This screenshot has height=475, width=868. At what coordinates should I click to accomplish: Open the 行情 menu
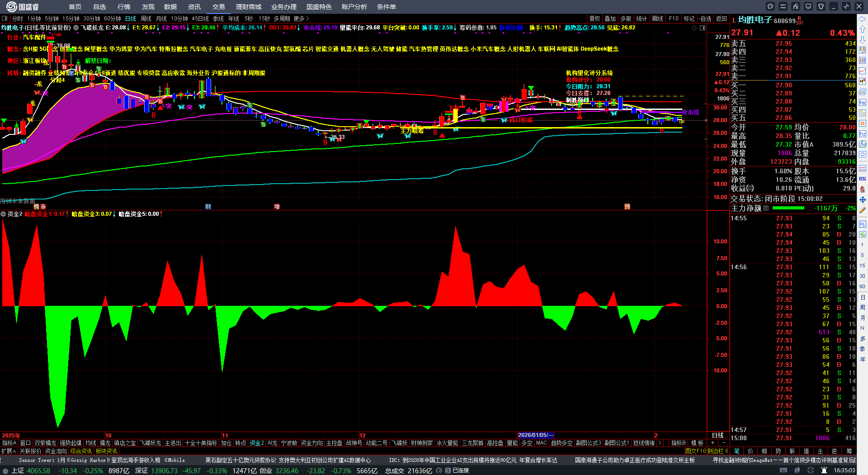click(x=124, y=7)
